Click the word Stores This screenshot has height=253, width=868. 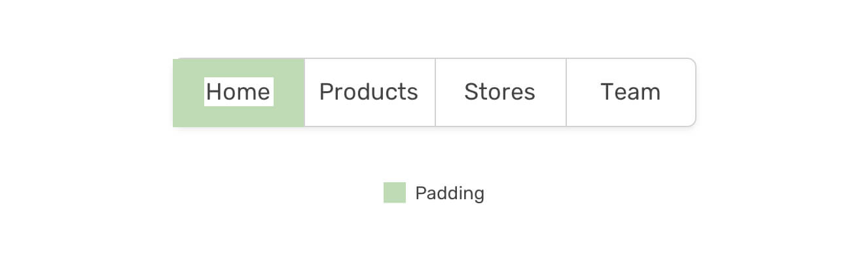[x=499, y=92]
